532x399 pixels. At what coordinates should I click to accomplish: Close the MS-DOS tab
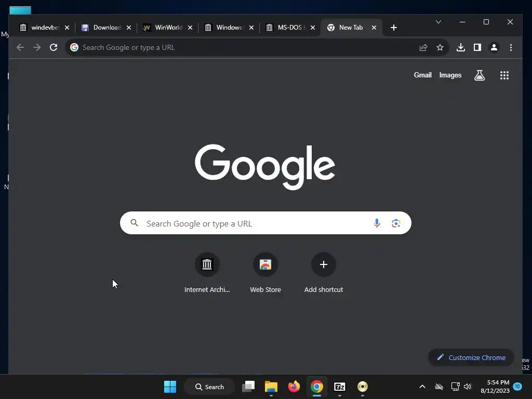[313, 28]
